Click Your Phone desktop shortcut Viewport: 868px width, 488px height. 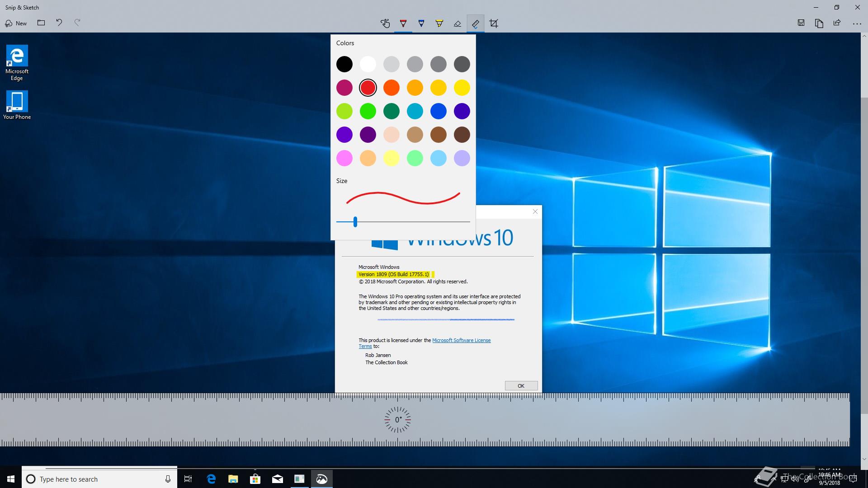[17, 105]
